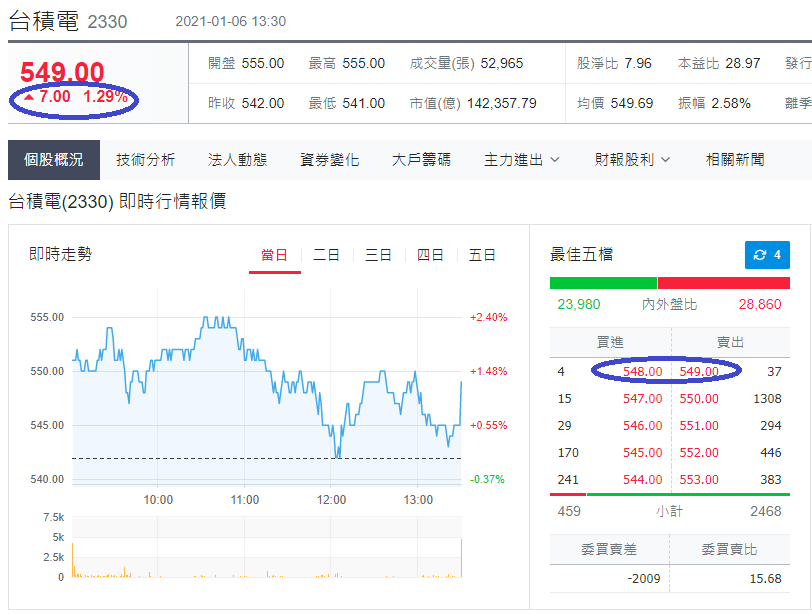The width and height of the screenshot is (812, 614).
Task: Open the 相關新聞 tab
Action: pos(735,159)
